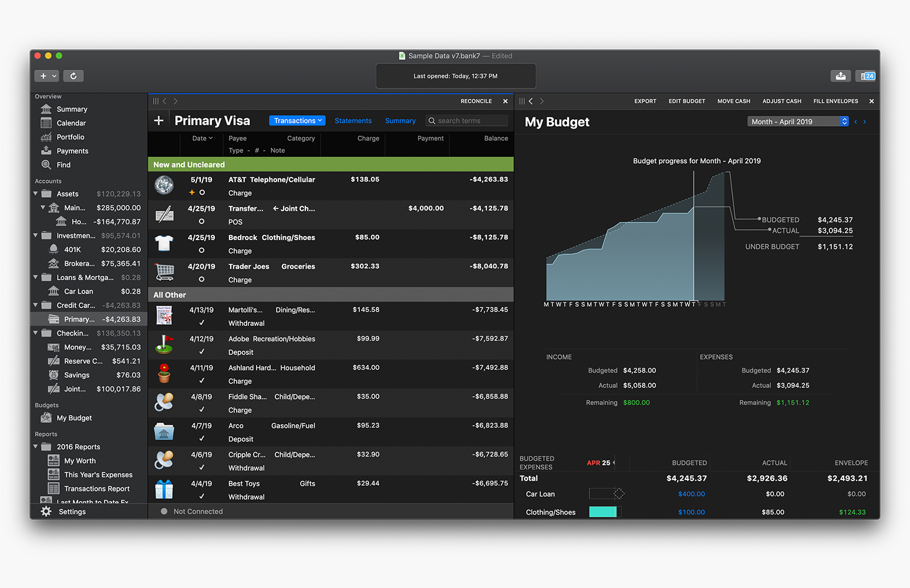This screenshot has width=910, height=588.
Task: Switch to the Transactions tab
Action: click(x=297, y=121)
